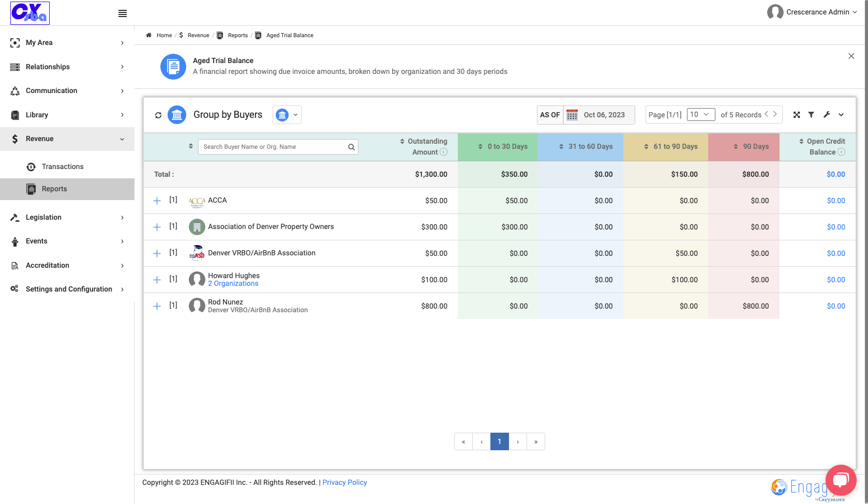Open the Privacy Policy link

coord(345,482)
